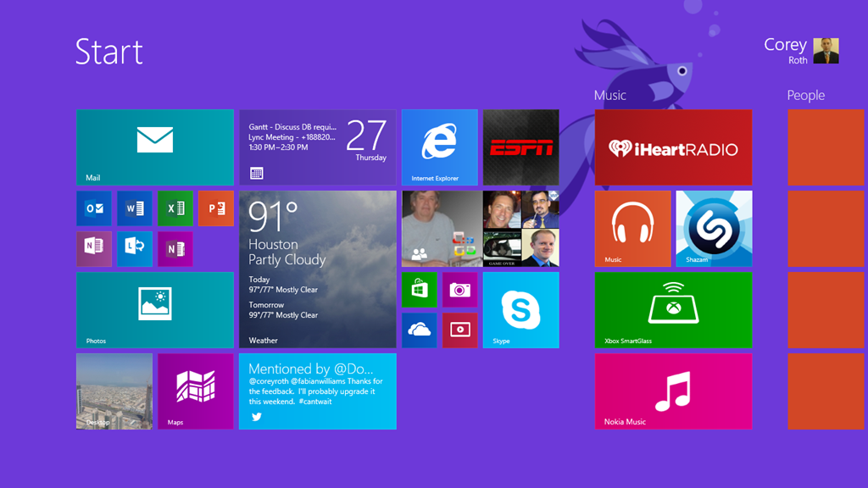The height and width of the screenshot is (488, 868).
Task: Open the ESPN tile
Action: (x=521, y=147)
